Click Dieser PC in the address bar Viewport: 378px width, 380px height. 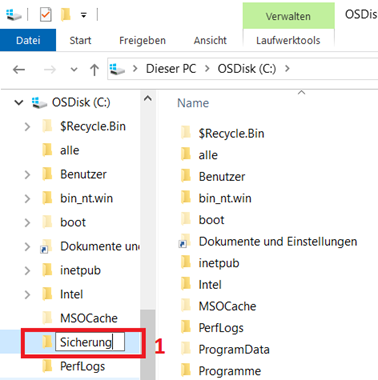tap(171, 69)
